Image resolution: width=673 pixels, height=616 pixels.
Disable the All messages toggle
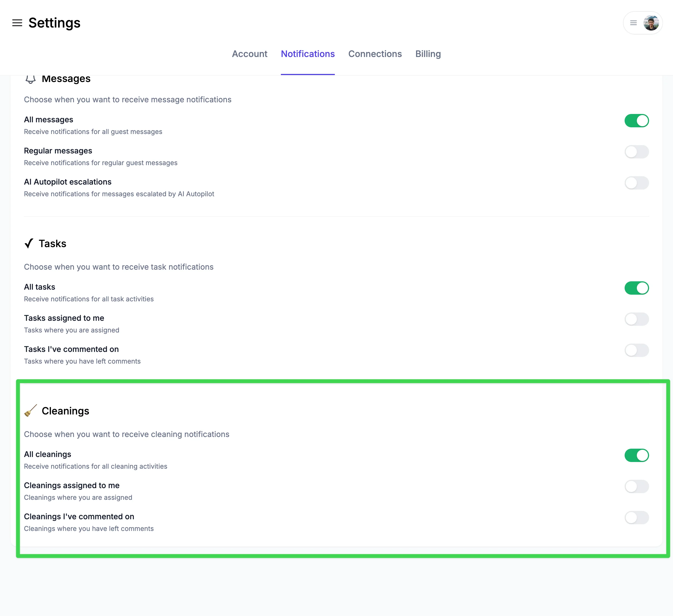tap(636, 121)
